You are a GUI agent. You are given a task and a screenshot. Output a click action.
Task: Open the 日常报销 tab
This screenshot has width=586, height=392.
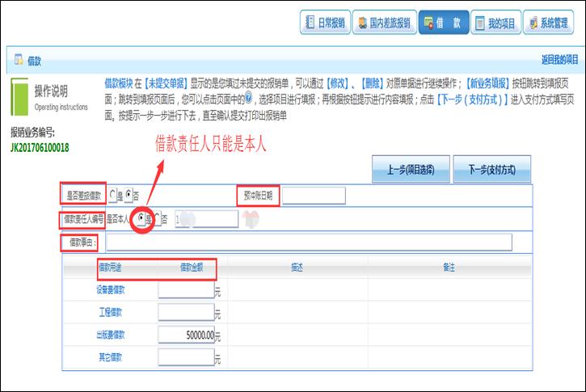(327, 23)
